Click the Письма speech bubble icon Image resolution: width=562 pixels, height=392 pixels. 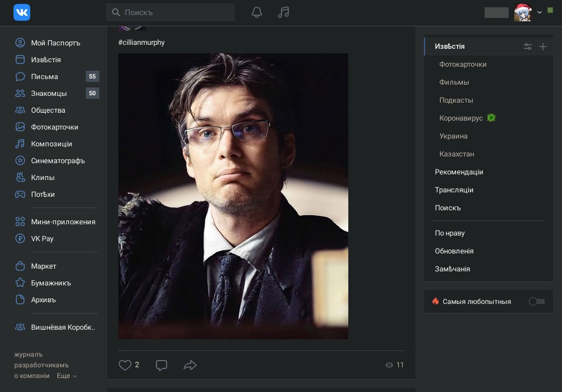pos(20,76)
